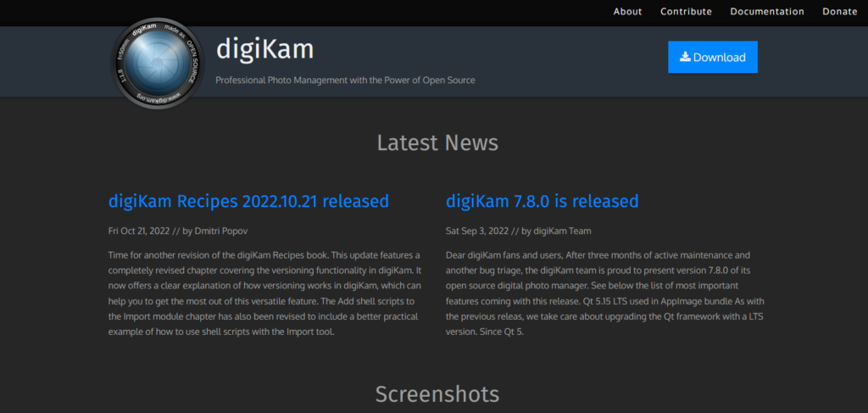868x413 pixels.
Task: Click the Latest News heading
Action: pos(437,142)
